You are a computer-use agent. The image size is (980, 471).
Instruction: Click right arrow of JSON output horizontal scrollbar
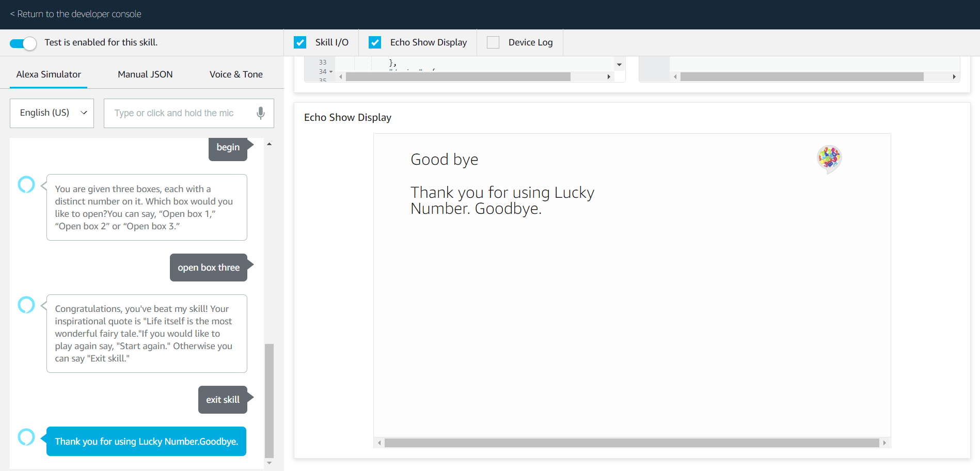point(954,76)
